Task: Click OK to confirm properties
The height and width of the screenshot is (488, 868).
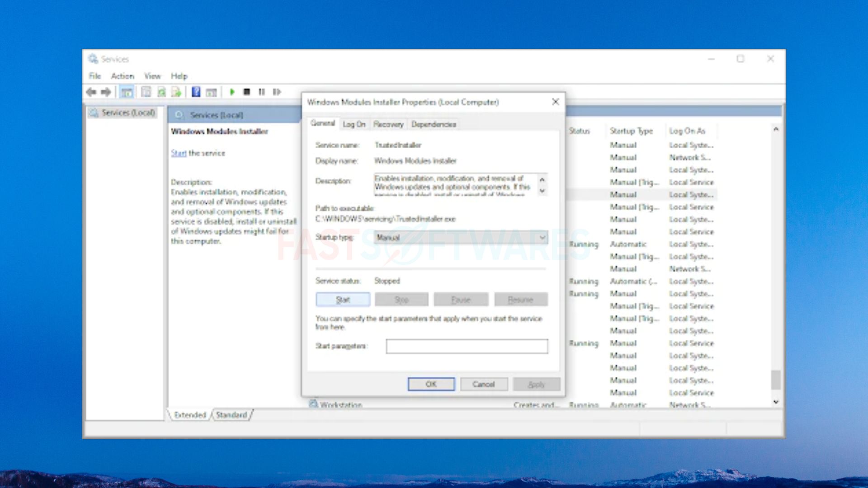Action: [431, 384]
